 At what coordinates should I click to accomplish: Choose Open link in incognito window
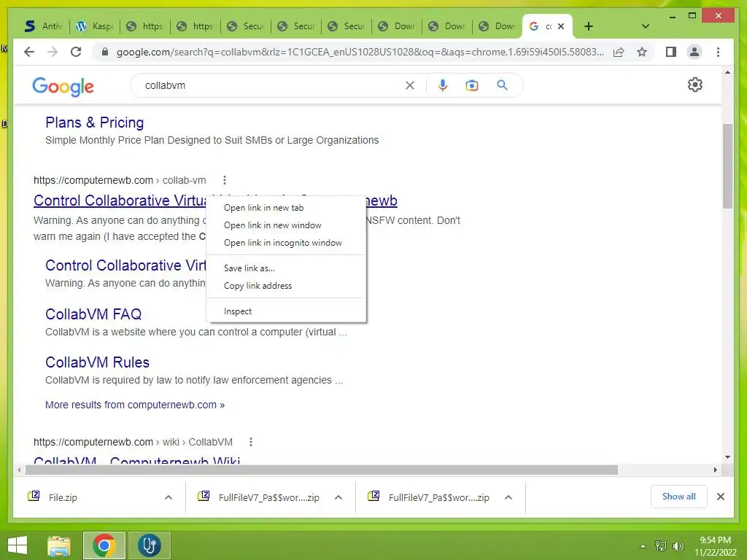click(x=286, y=243)
